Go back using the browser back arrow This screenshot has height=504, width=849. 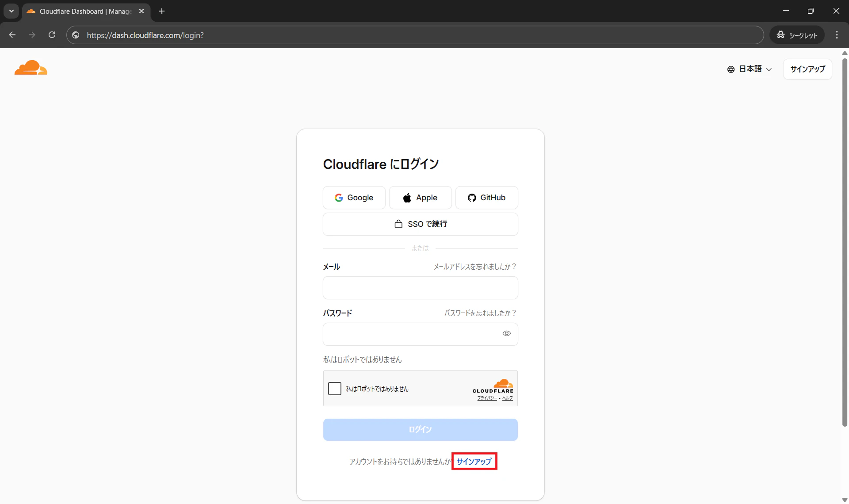point(12,35)
